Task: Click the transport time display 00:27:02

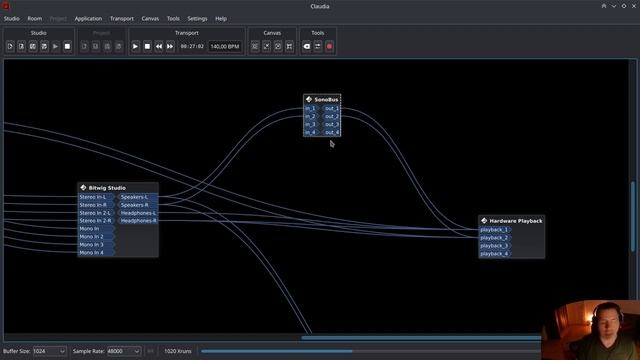Action: 192,47
